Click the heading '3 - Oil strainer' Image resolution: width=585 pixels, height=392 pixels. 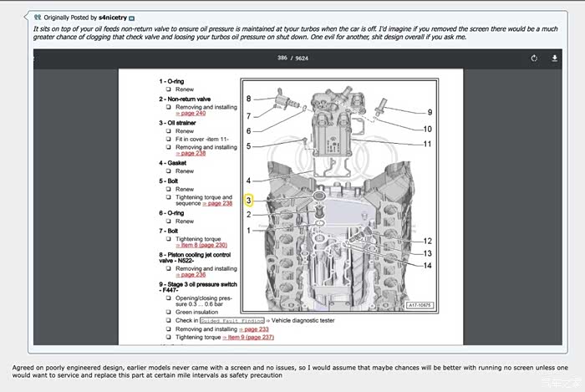click(x=177, y=123)
